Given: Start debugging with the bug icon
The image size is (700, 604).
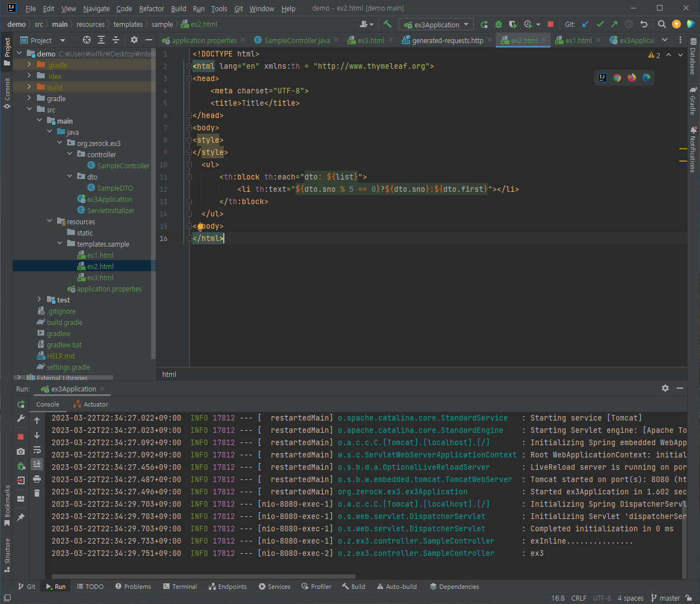Looking at the screenshot, I should (499, 24).
